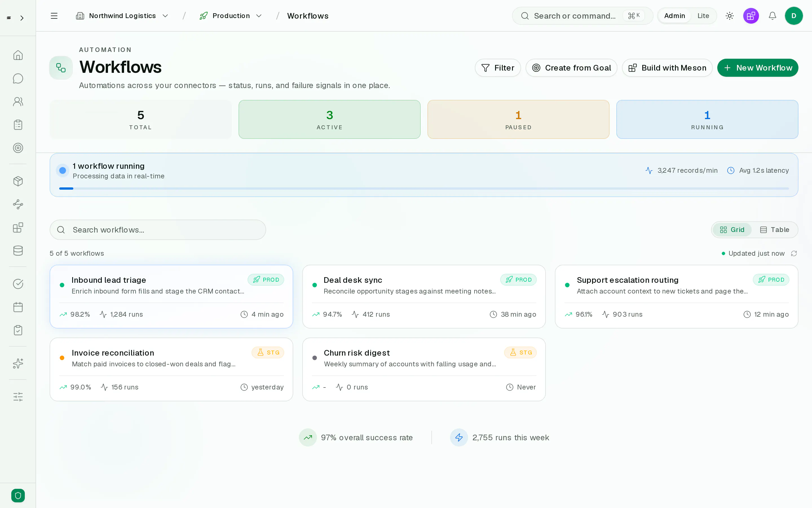
Task: Click the PROD badge on Deal desk sync
Action: (x=518, y=279)
